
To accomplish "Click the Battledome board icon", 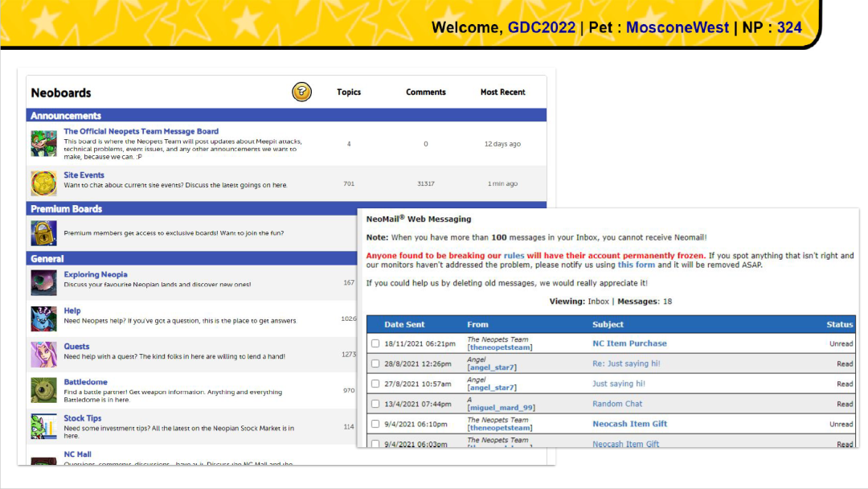I will tap(43, 390).
